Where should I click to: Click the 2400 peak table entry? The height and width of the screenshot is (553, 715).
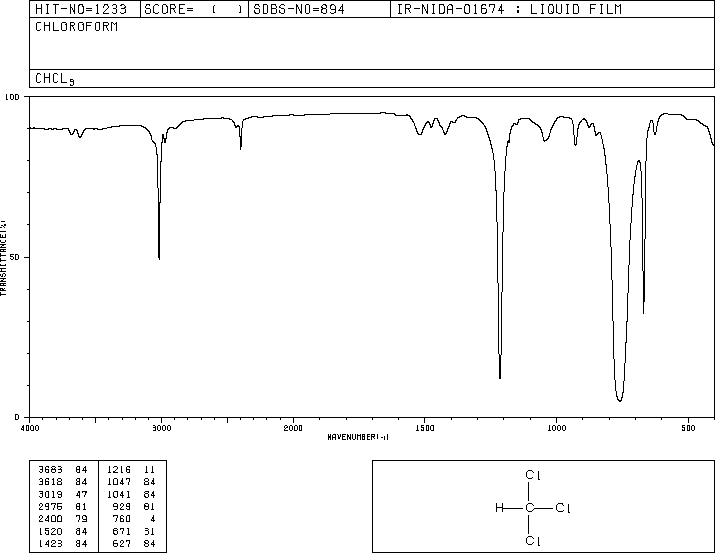[x=50, y=519]
